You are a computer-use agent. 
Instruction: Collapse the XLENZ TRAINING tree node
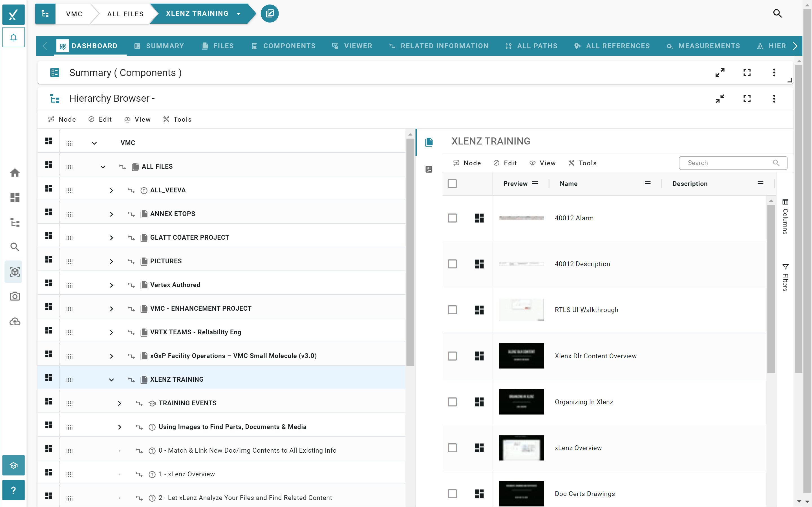pyautogui.click(x=111, y=380)
